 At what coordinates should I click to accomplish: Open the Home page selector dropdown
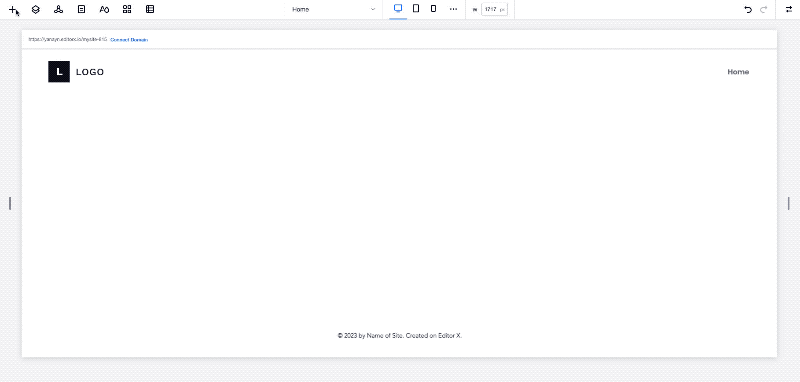(333, 9)
